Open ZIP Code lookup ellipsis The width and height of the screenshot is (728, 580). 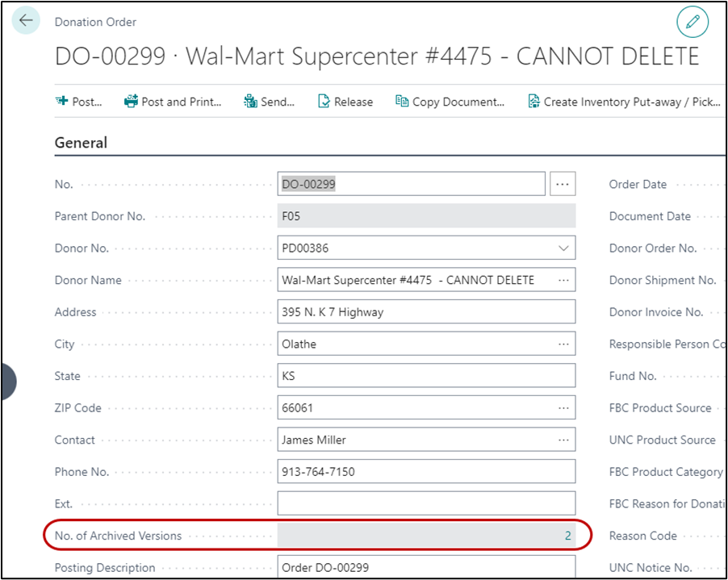tap(563, 408)
